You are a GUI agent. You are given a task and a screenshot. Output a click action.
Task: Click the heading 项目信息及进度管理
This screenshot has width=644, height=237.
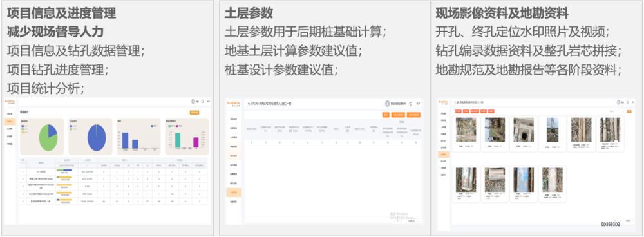pos(62,13)
